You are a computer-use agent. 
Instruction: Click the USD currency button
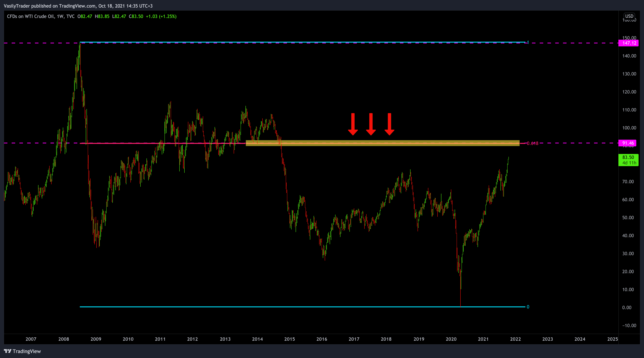point(629,16)
